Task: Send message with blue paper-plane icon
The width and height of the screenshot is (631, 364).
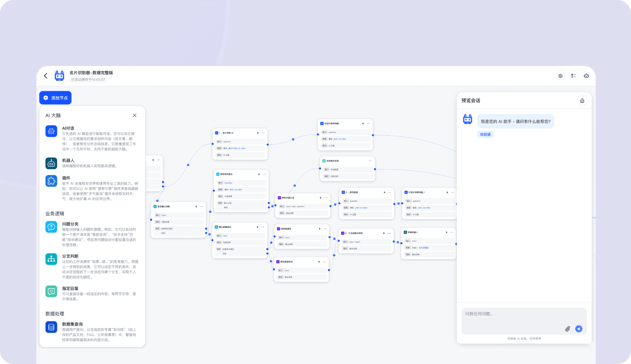Action: tap(579, 329)
